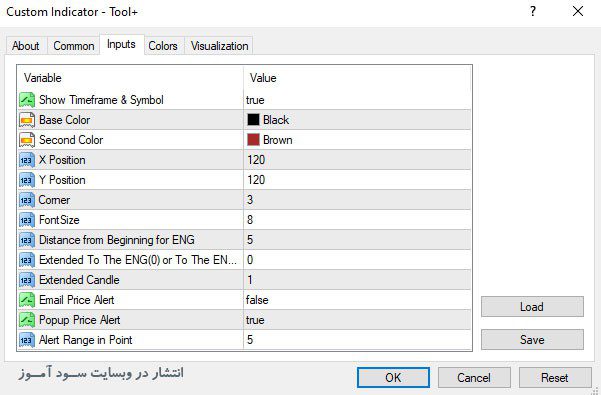Switch to the About tab

tap(26, 46)
